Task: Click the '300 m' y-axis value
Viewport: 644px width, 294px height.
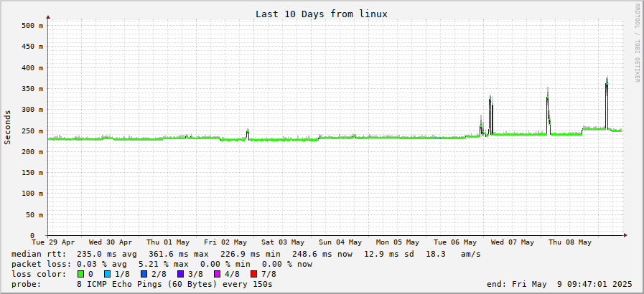Action: click(32, 110)
